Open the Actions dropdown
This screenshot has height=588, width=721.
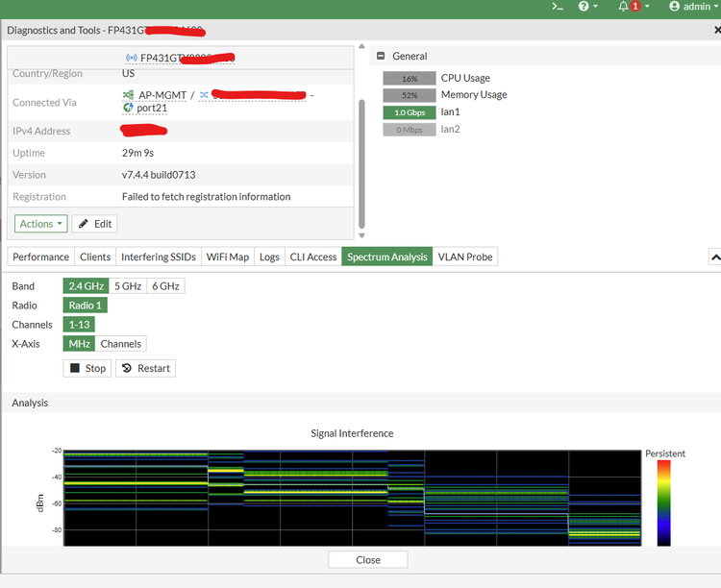(x=41, y=224)
